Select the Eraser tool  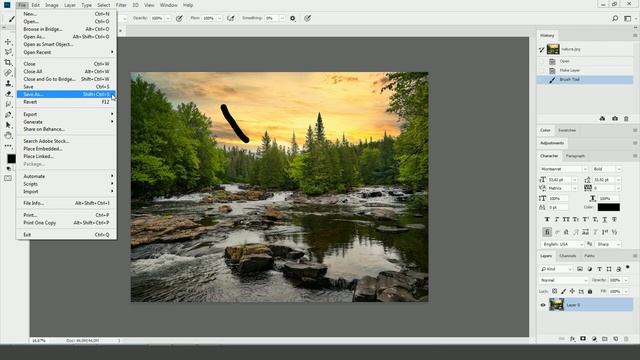[8, 94]
